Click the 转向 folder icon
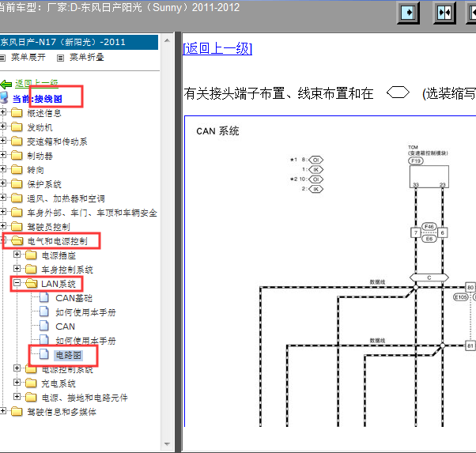This screenshot has width=476, height=453. (x=17, y=170)
